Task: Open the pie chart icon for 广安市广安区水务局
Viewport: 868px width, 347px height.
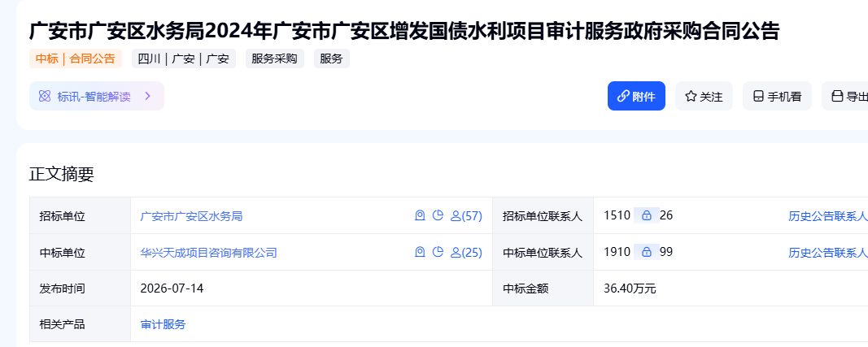Action: tap(438, 216)
